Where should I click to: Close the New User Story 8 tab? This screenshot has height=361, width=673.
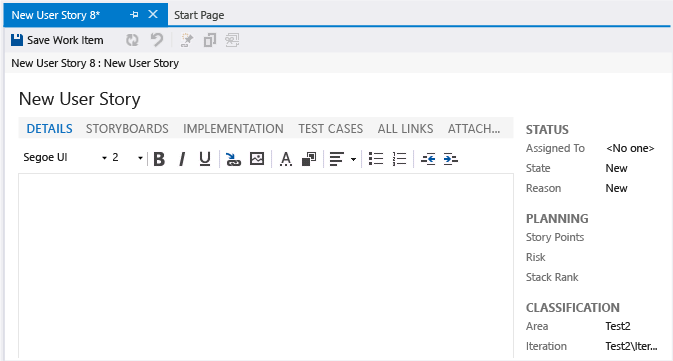point(153,15)
